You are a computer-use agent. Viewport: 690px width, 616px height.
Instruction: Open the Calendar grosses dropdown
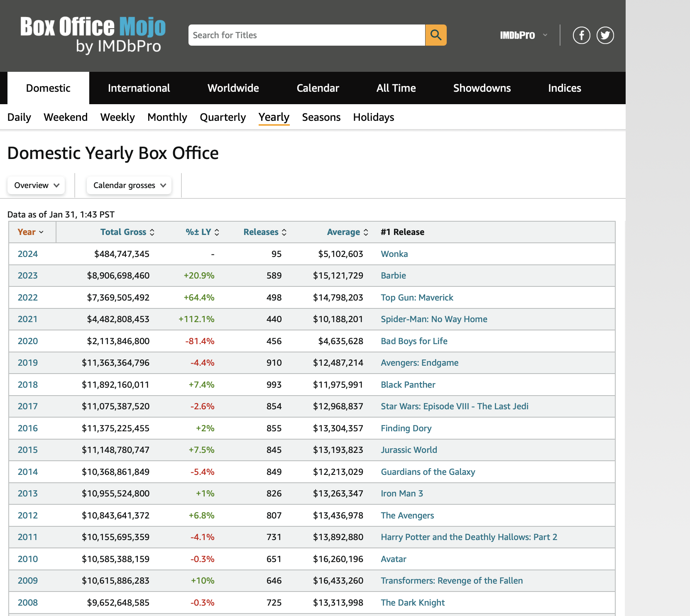click(129, 185)
